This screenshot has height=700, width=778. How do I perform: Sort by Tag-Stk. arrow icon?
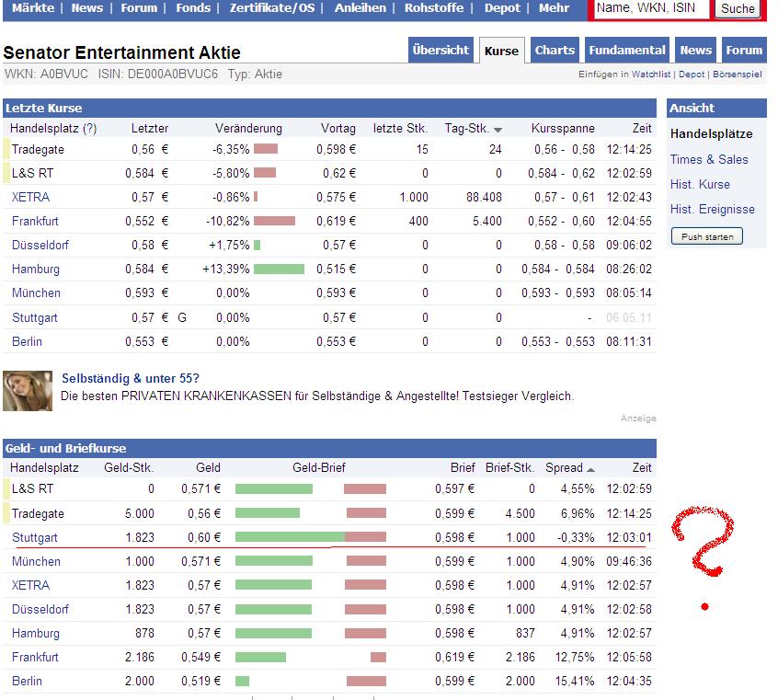[498, 130]
